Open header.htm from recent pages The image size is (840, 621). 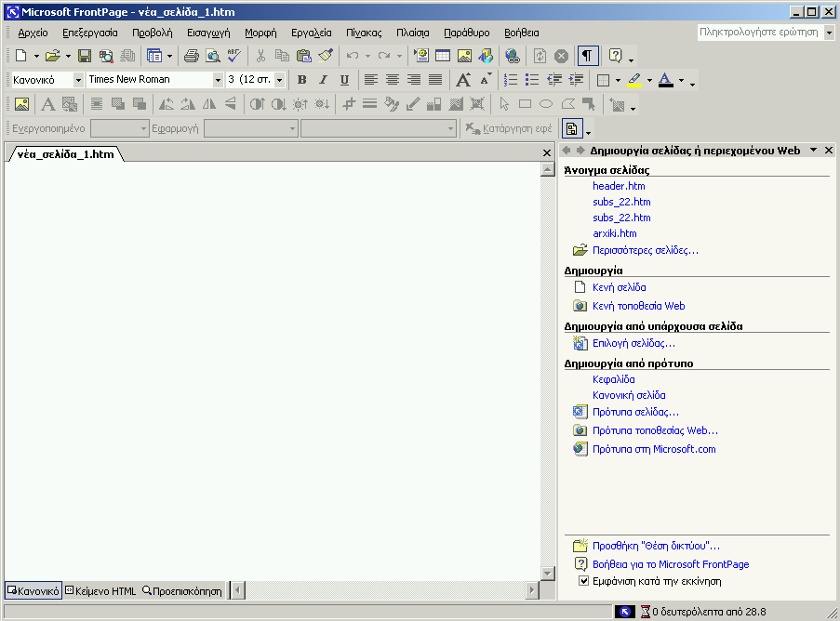pos(619,186)
